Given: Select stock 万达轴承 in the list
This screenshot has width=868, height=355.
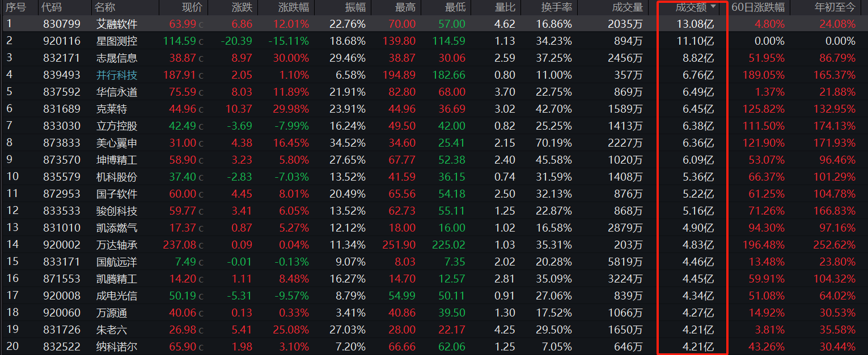Looking at the screenshot, I should (x=116, y=245).
